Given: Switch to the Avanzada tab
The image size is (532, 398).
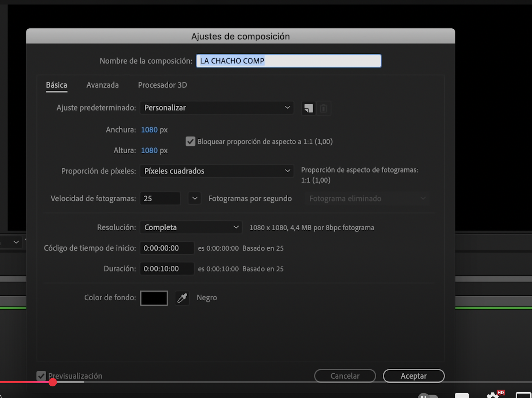Looking at the screenshot, I should tap(103, 85).
